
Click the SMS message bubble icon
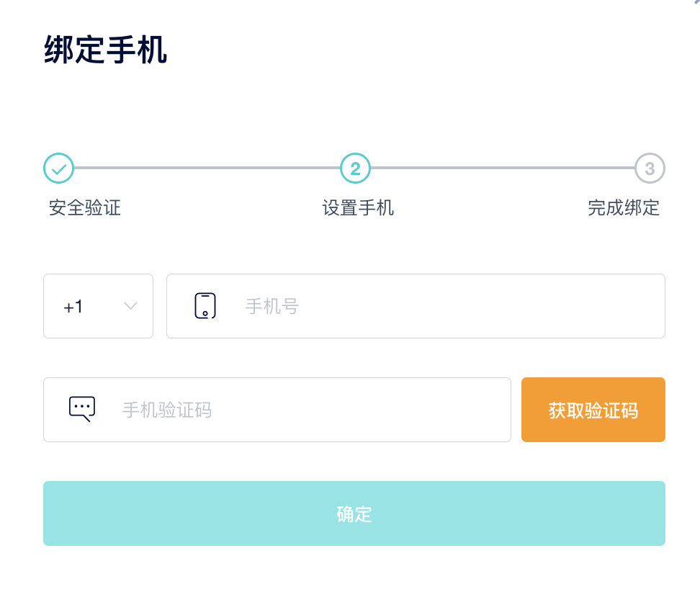click(x=82, y=409)
